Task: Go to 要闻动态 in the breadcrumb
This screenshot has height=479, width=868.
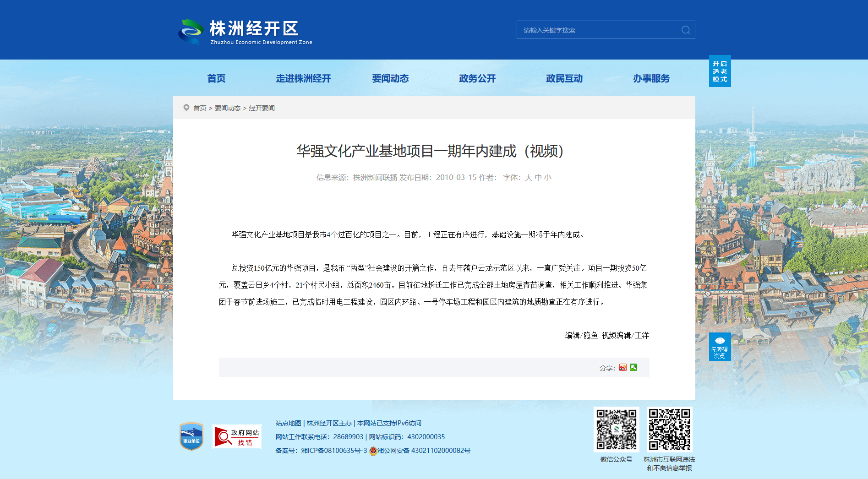Action: [x=228, y=108]
